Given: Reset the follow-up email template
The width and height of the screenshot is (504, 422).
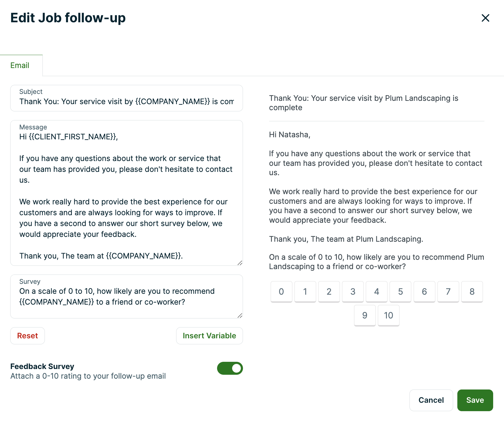Looking at the screenshot, I should (27, 336).
